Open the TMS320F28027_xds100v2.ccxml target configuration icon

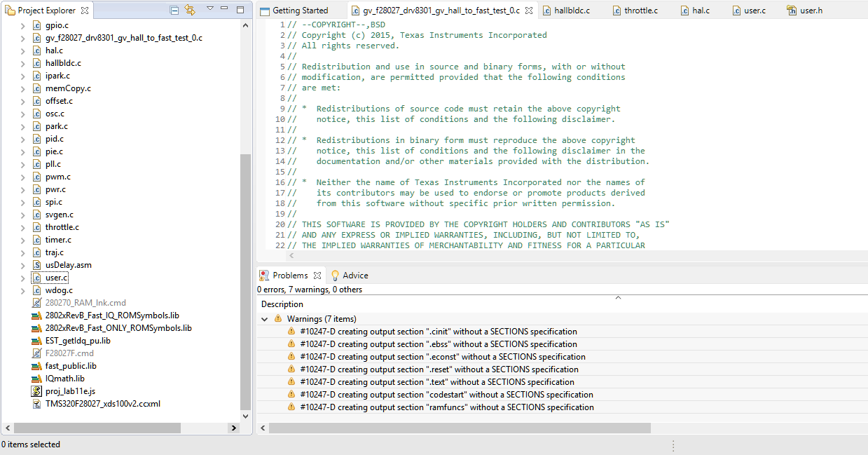[x=36, y=403]
